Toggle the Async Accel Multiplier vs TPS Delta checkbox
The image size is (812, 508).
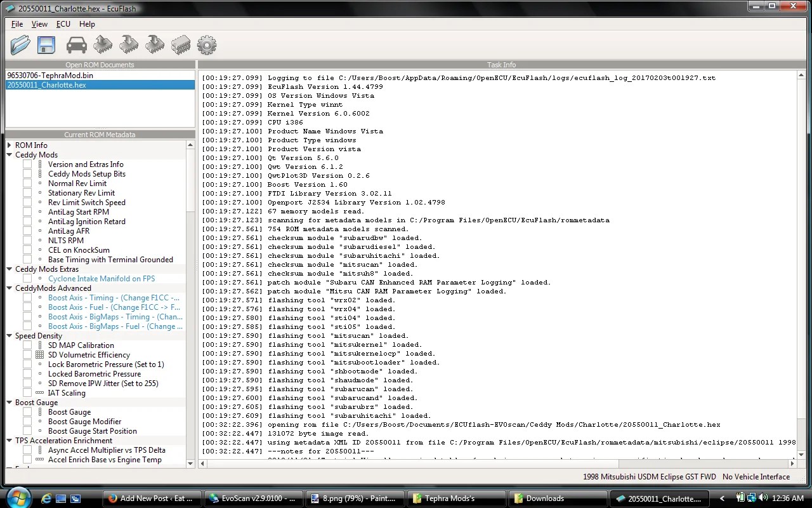(x=27, y=450)
